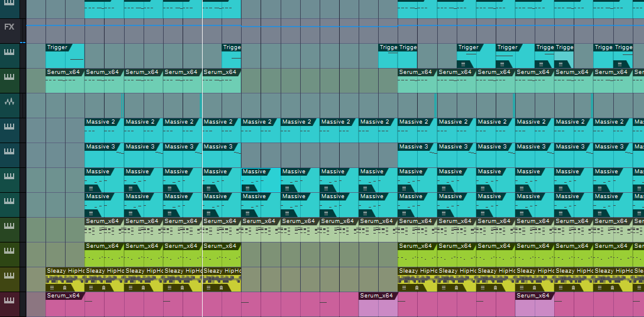Image resolution: width=644 pixels, height=317 pixels.
Task: Select the short Trigger clip just after the playhead
Action: [x=232, y=56]
